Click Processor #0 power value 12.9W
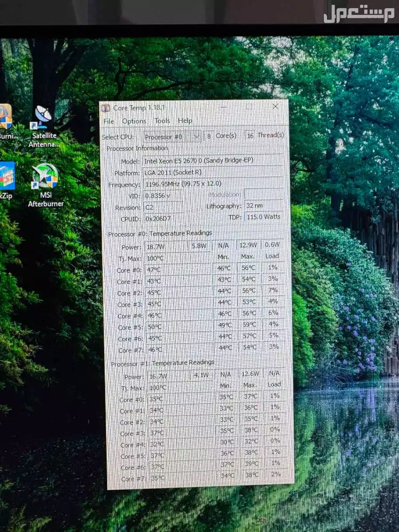The height and width of the screenshot is (532, 399). point(248,245)
